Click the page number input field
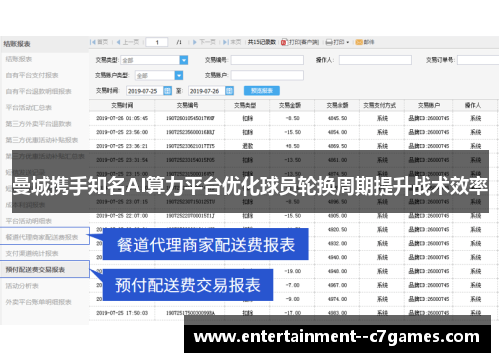This screenshot has width=500, height=362. click(x=157, y=42)
